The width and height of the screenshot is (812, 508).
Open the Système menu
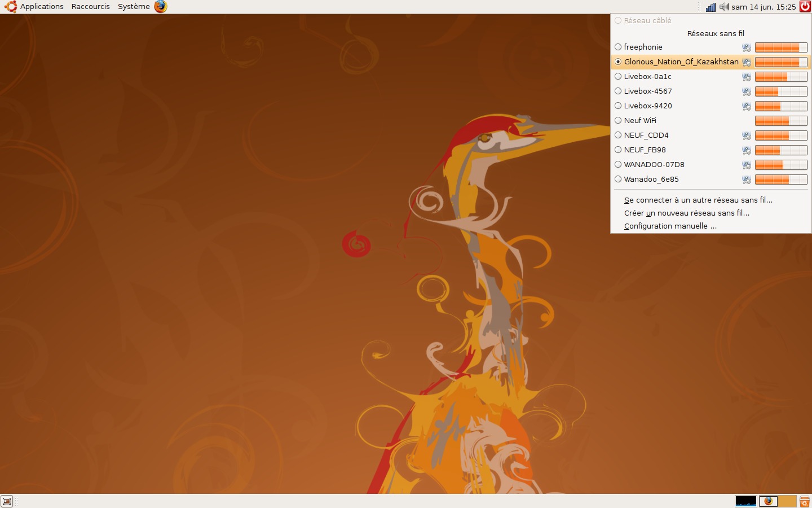click(x=134, y=7)
